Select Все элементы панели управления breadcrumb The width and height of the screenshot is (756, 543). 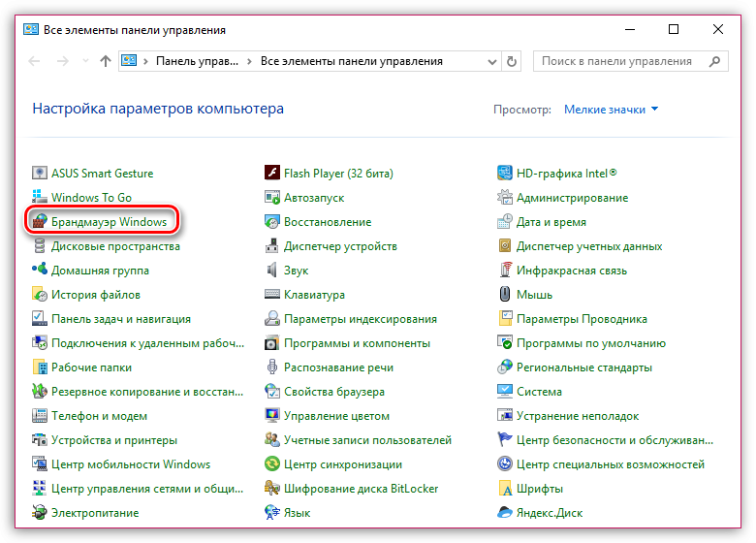352,61
